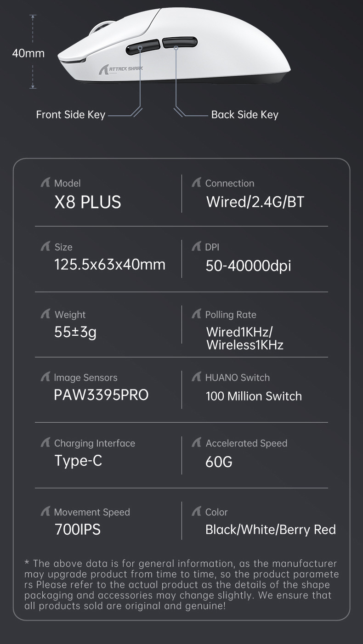Click the shark fin icon beside Weight
363x644 pixels.
(x=45, y=314)
